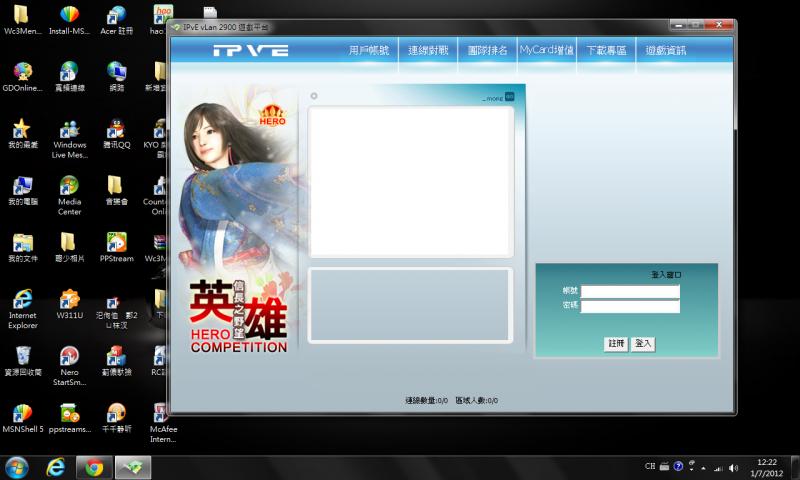Viewport: 800px width, 480px height.
Task: Click the IPvE logo in header
Action: [x=251, y=50]
